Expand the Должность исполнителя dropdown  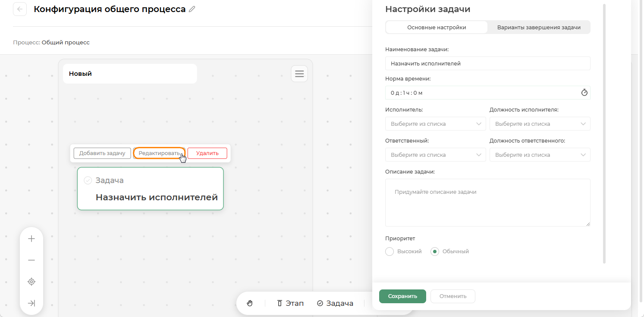tap(540, 124)
